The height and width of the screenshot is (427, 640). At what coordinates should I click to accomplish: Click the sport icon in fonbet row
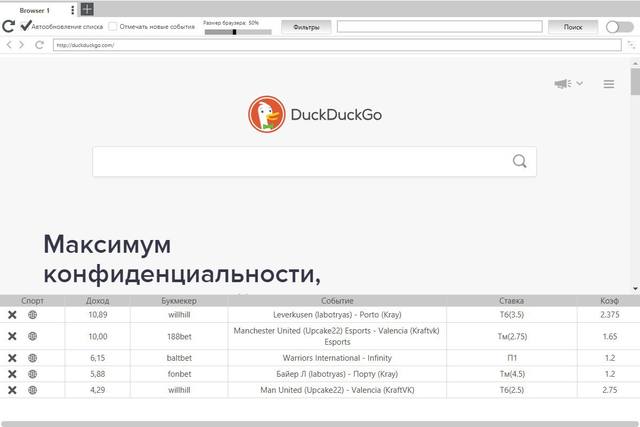tap(32, 374)
